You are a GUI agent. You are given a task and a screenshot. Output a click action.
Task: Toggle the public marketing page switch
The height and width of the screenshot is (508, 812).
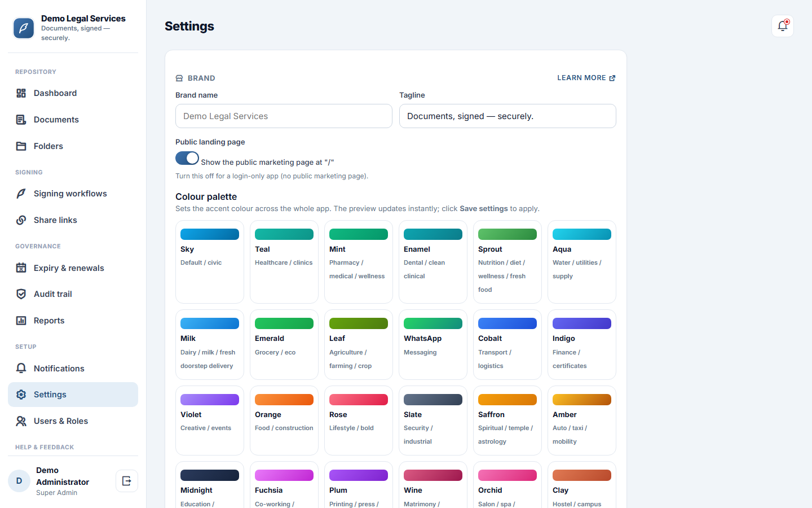187,158
